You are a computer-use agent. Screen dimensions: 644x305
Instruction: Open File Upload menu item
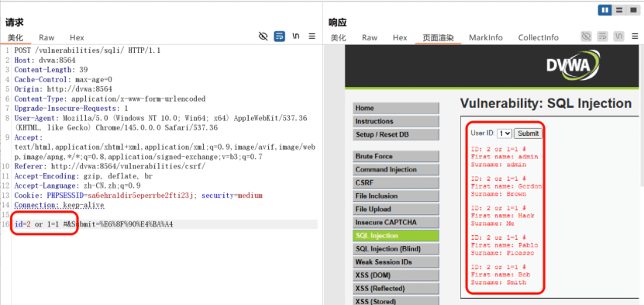pyautogui.click(x=396, y=210)
